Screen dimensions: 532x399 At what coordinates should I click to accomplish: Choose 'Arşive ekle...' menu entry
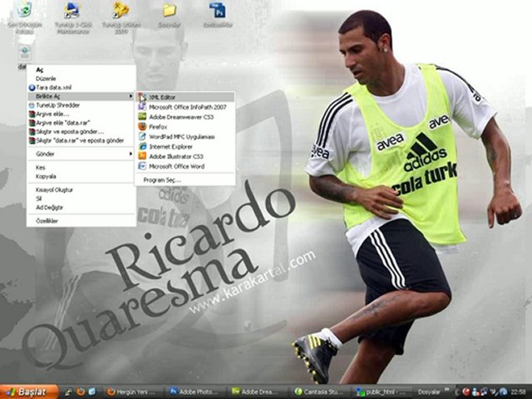81,114
